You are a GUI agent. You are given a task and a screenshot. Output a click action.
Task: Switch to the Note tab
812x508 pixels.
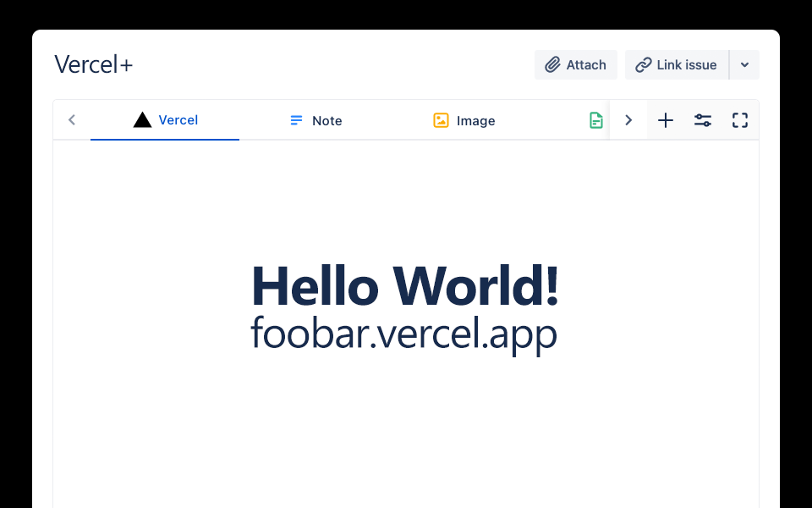[315, 120]
